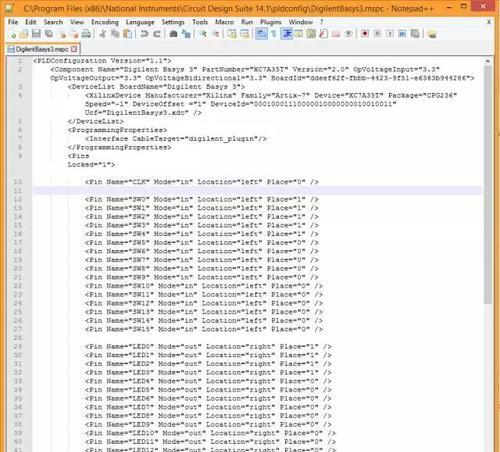Click the Pin Name="SW0" line
The width and height of the screenshot is (500, 452).
[x=202, y=199]
